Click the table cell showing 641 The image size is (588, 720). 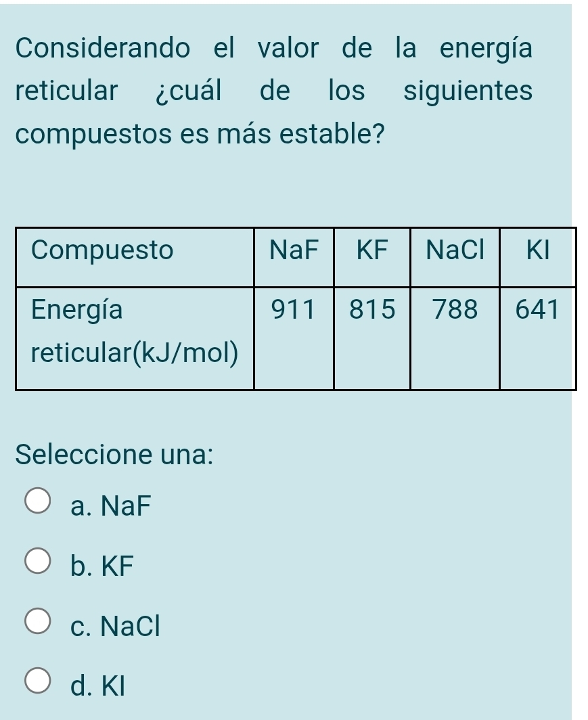tap(537, 311)
